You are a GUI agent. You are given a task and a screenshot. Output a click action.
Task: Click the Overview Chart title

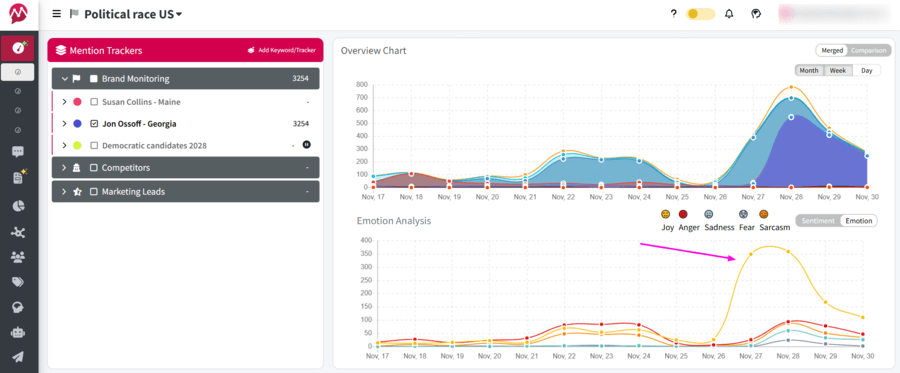tap(374, 50)
